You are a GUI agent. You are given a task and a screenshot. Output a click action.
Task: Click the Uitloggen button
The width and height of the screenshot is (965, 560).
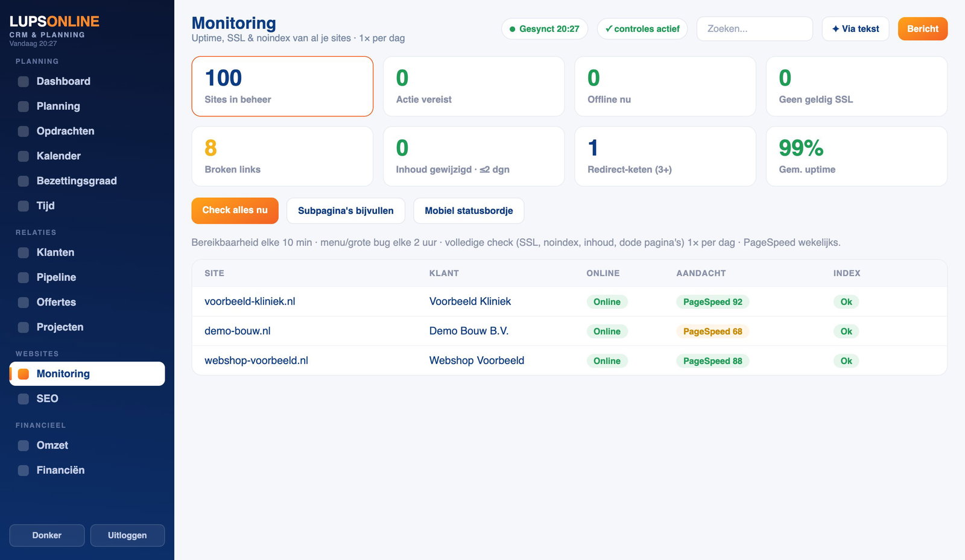[127, 535]
